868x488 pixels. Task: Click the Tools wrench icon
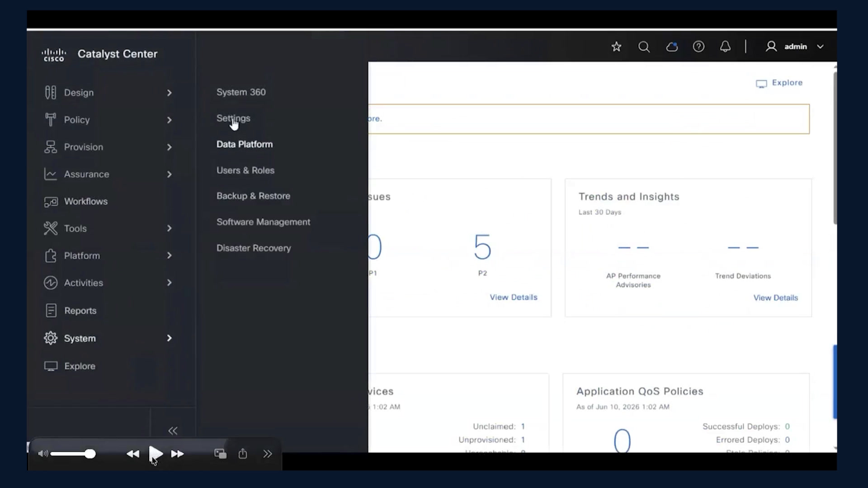point(51,228)
